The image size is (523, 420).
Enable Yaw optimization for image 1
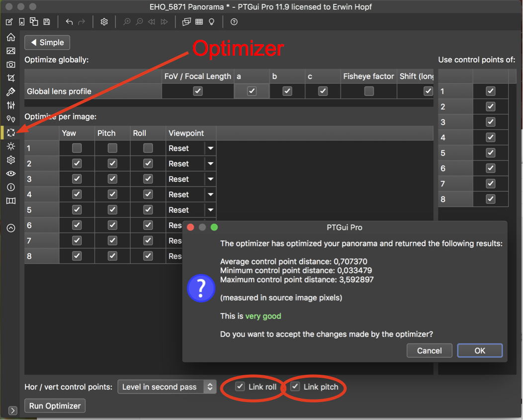(x=77, y=148)
